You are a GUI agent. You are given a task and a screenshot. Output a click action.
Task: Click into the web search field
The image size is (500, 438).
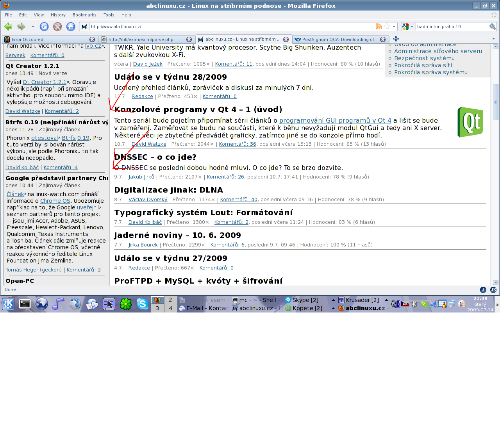point(452,27)
